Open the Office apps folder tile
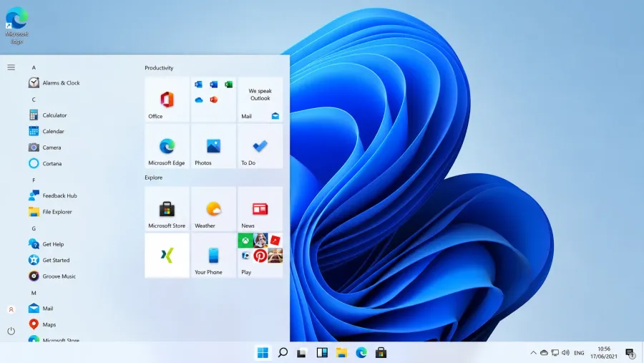Viewport: 644px width, 363px height. point(213,99)
